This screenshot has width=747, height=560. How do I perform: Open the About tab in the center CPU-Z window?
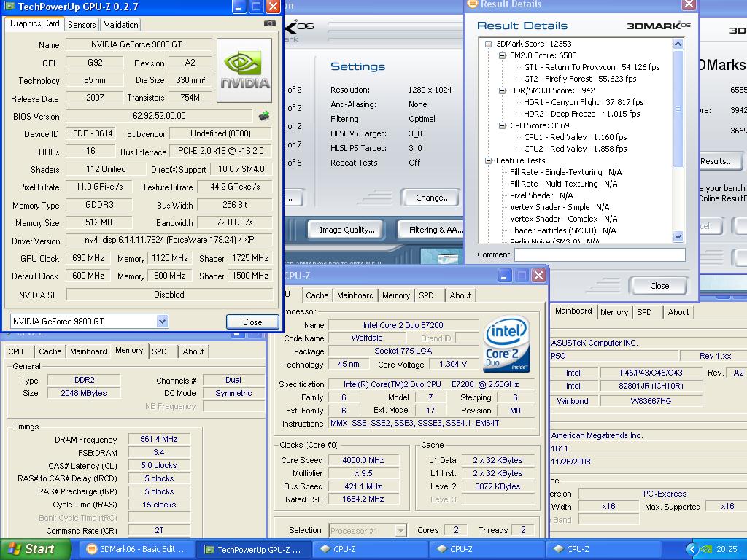pyautogui.click(x=460, y=295)
